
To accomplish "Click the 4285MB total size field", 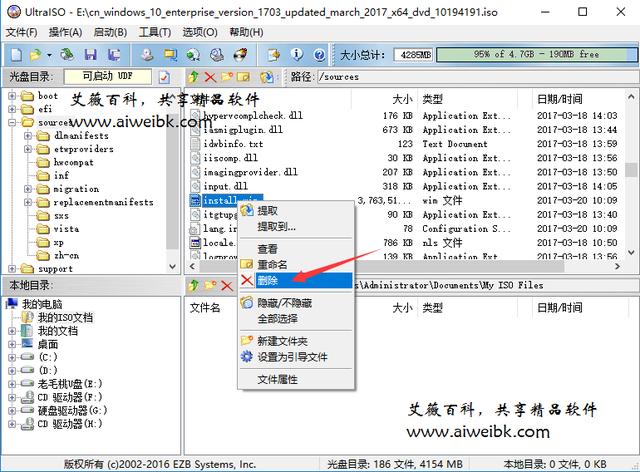I will click(x=413, y=55).
